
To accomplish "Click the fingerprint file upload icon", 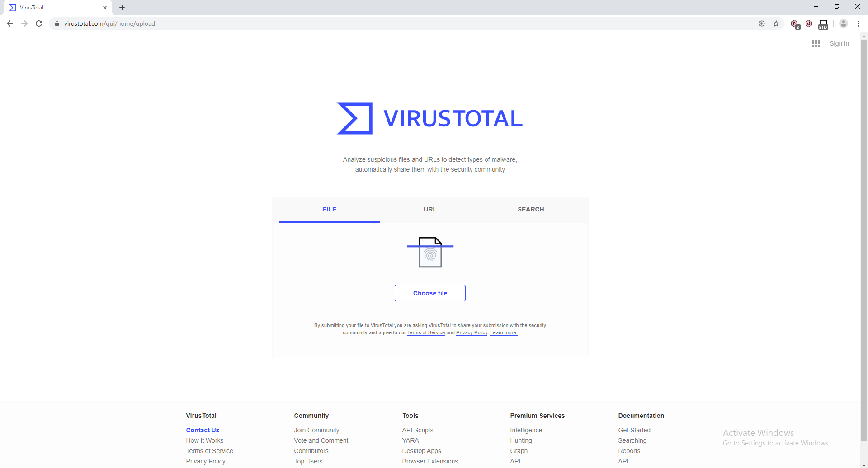I will (x=430, y=252).
